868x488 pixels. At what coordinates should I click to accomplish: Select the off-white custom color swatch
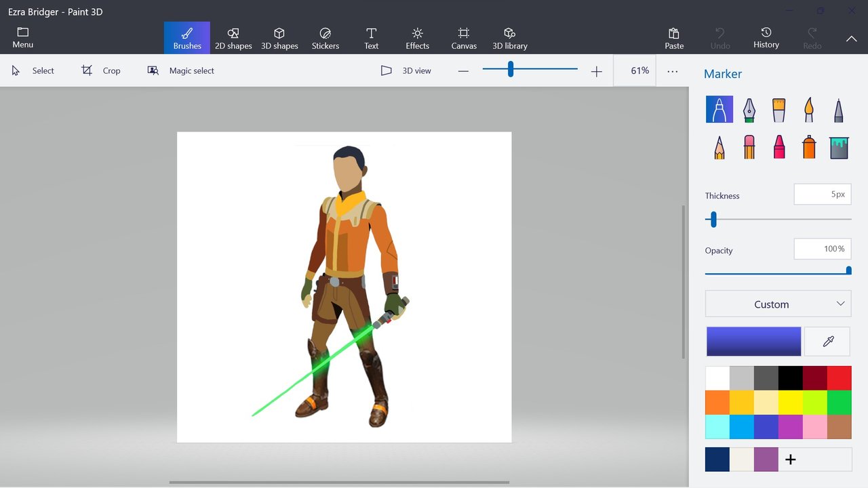pos(742,460)
